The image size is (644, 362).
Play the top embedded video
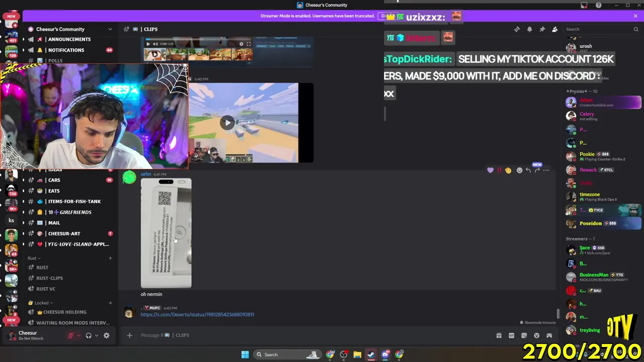pyautogui.click(x=148, y=44)
